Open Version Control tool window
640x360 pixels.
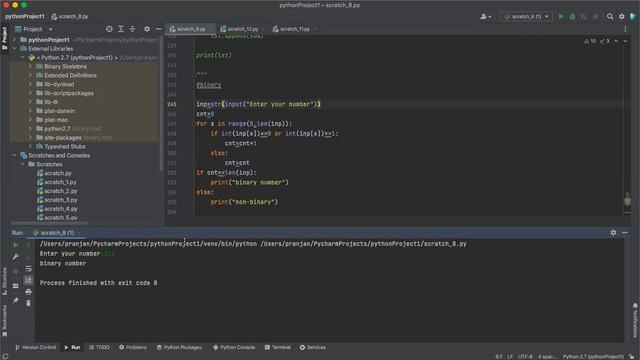pyautogui.click(x=36, y=347)
